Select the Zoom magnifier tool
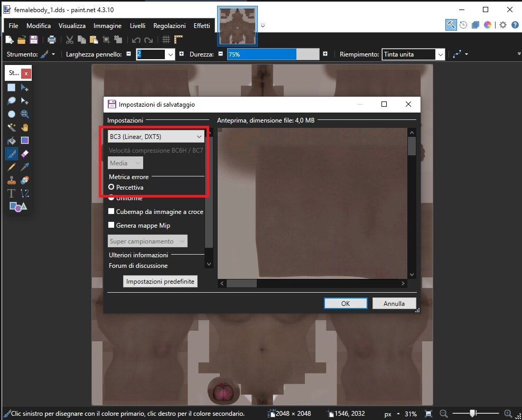This screenshot has height=420, width=522. pyautogui.click(x=25, y=114)
